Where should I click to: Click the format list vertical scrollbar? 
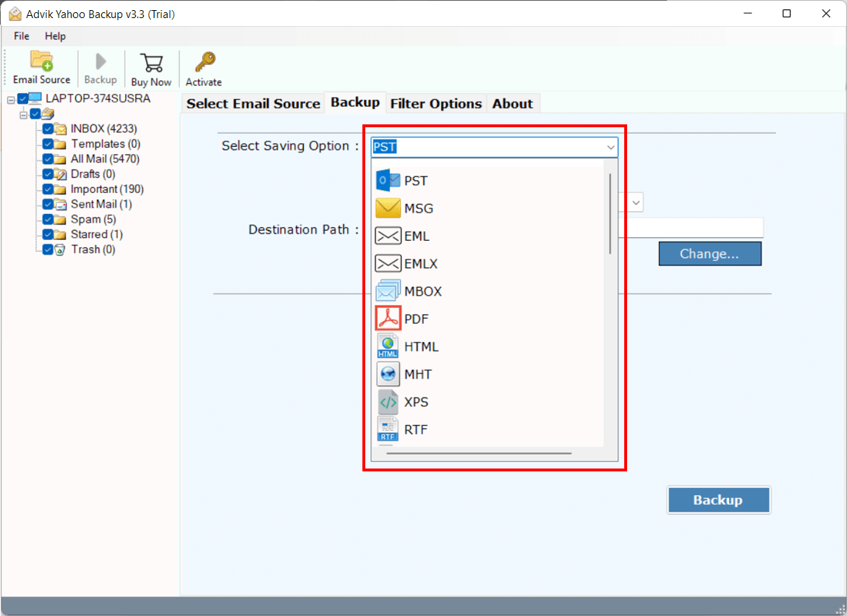click(x=610, y=213)
